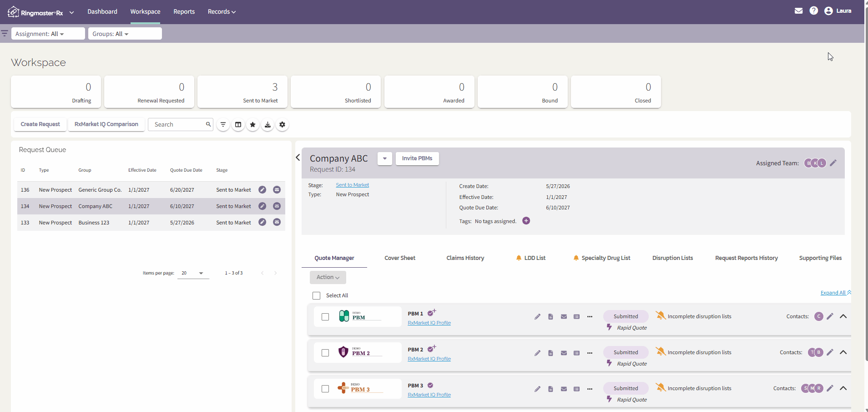Add a tag with plus icon
This screenshot has height=412, width=868.
526,221
